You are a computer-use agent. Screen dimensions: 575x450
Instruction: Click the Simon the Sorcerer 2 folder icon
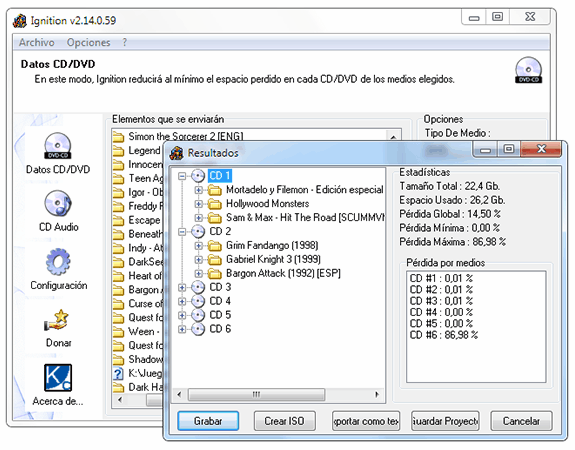click(118, 137)
